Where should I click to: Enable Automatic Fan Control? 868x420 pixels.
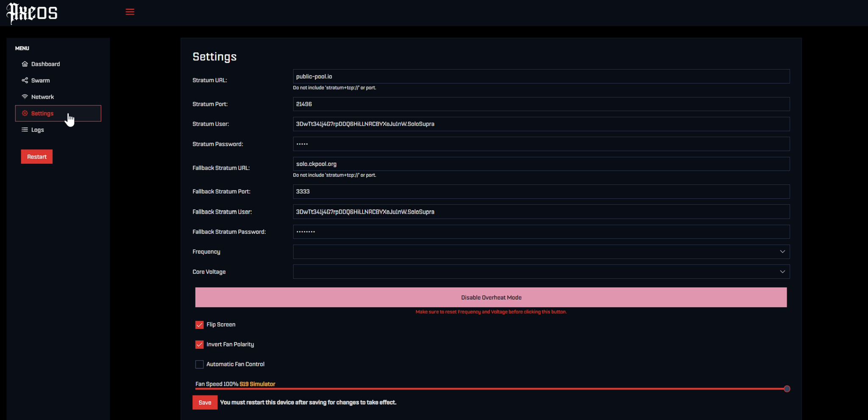click(x=199, y=364)
